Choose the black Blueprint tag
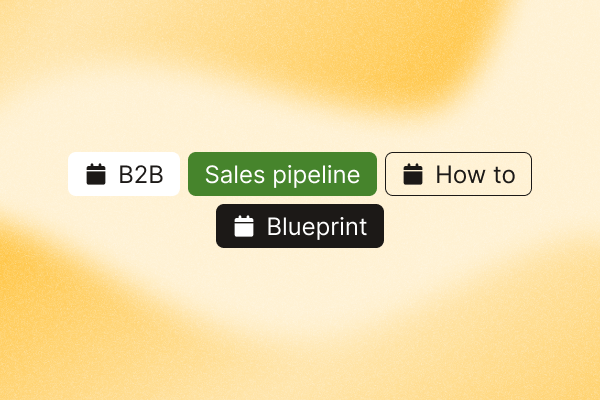Screen dimensions: 600x400 click(300, 226)
